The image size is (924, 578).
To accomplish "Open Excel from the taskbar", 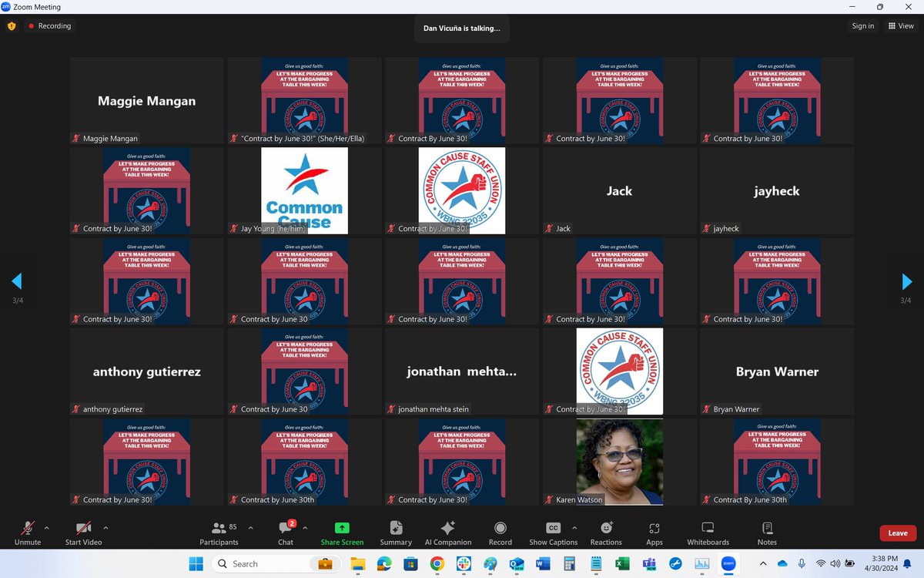I will point(622,563).
